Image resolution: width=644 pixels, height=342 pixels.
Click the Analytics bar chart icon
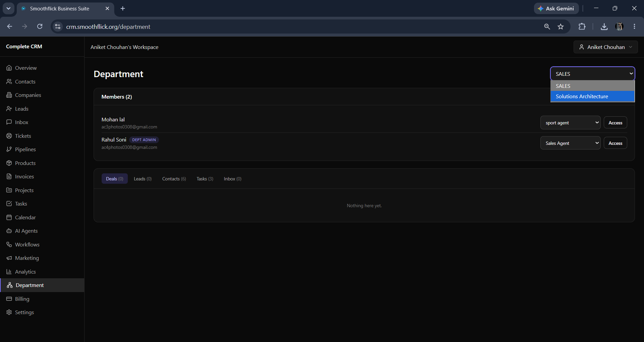pos(9,272)
